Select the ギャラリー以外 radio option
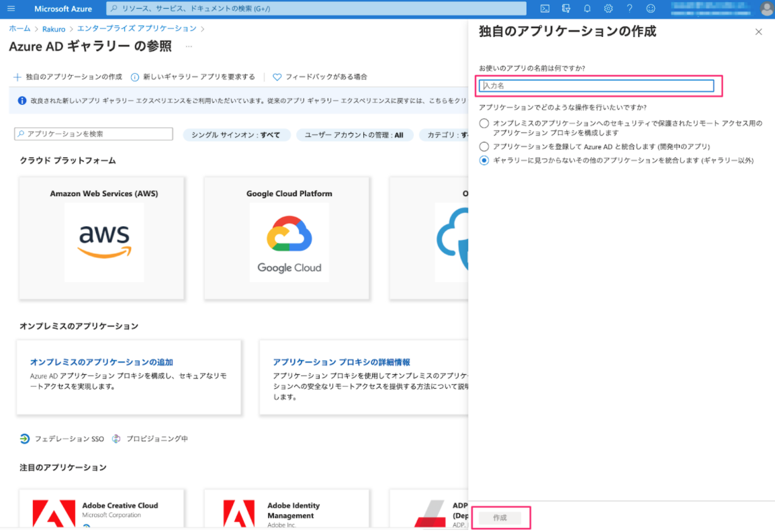Image resolution: width=775 pixels, height=532 pixels. click(x=484, y=160)
